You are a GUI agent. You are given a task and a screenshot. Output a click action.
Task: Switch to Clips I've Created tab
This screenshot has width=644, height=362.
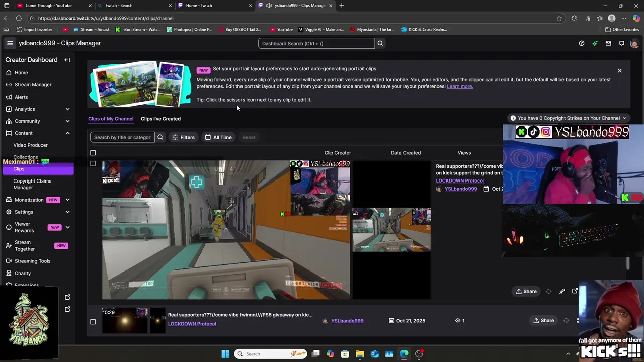[x=160, y=119]
